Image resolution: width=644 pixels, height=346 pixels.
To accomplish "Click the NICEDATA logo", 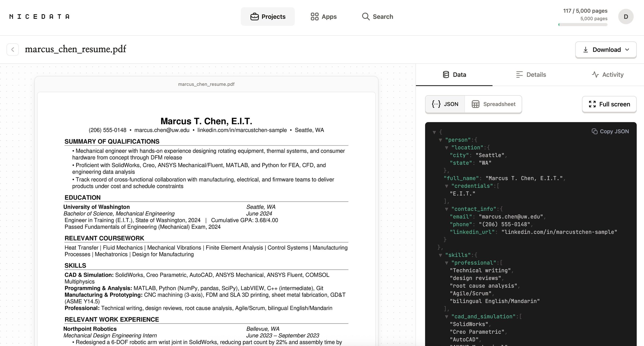I will (x=39, y=17).
